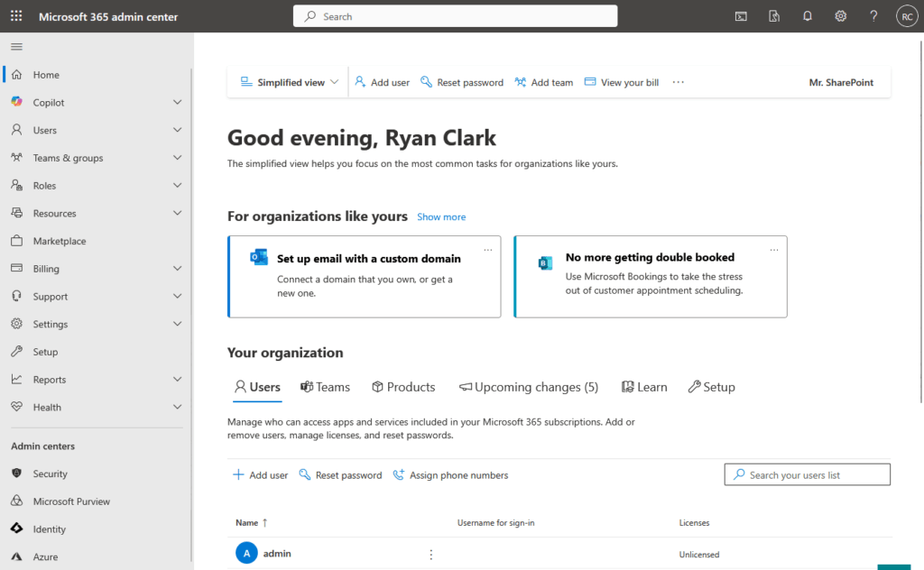Switch to the Learn tab
The height and width of the screenshot is (570, 924).
644,387
